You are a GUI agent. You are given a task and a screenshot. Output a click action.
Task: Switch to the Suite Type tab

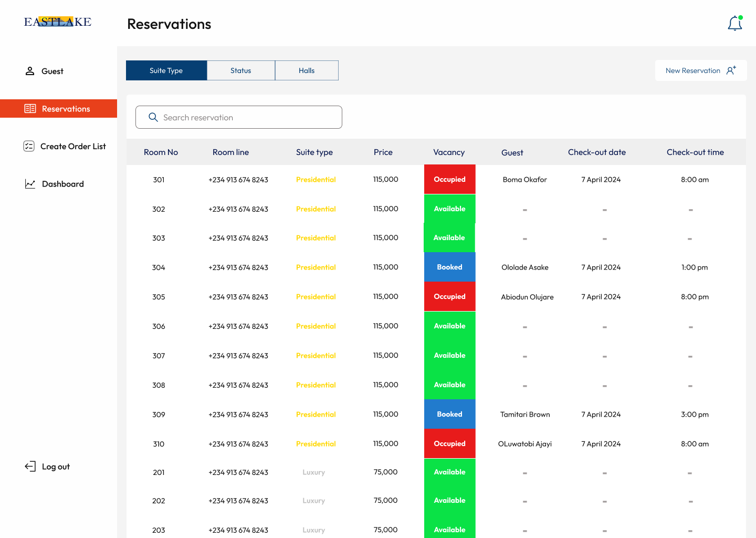coord(166,70)
